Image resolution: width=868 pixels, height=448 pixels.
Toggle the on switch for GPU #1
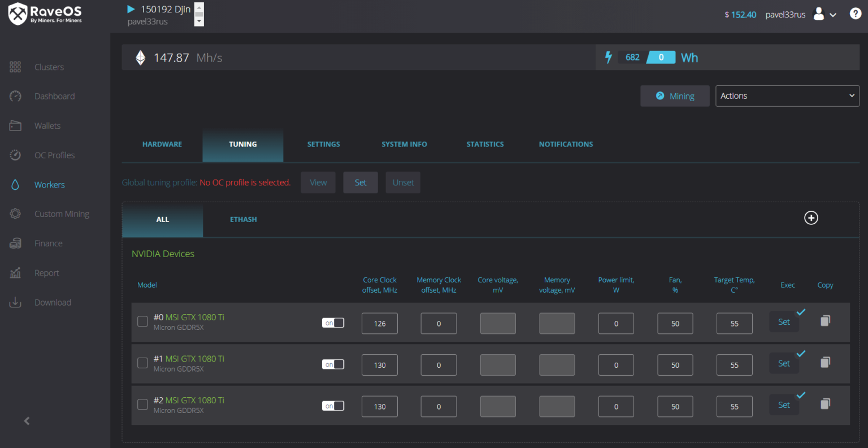(333, 364)
